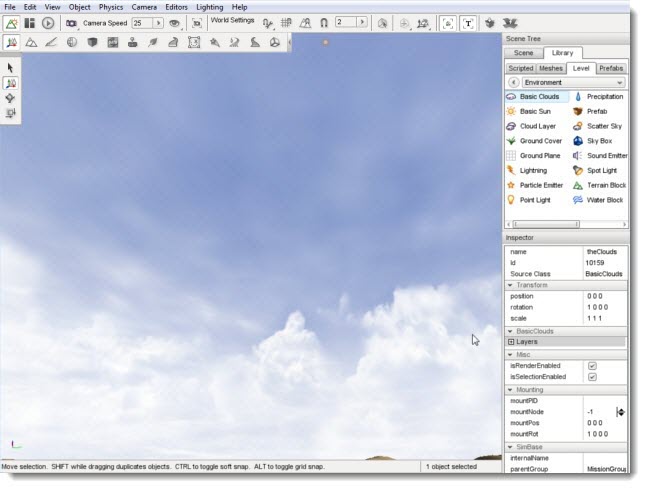Choose the Scale tool in left palette
This screenshot has width=645, height=488.
pos(10,113)
